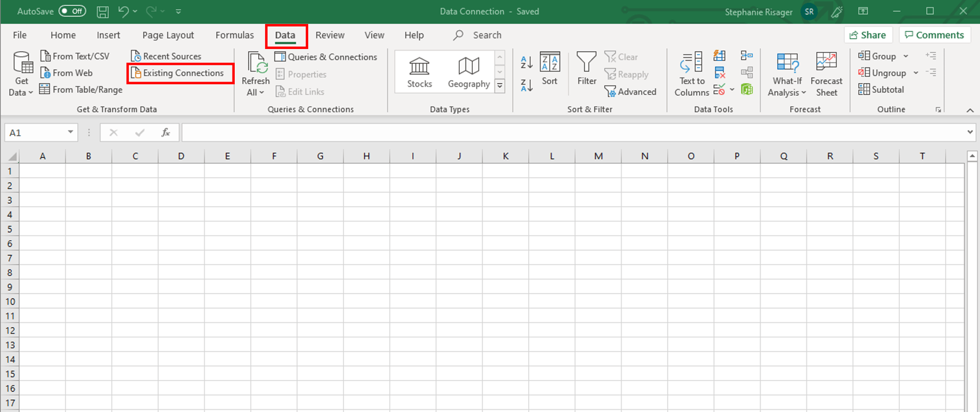Click inside the formula bar
980x412 pixels.
pyautogui.click(x=570, y=132)
